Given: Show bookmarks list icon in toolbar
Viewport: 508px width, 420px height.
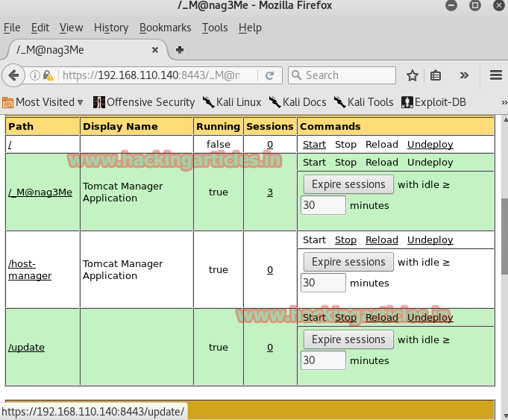Looking at the screenshot, I should pos(435,75).
